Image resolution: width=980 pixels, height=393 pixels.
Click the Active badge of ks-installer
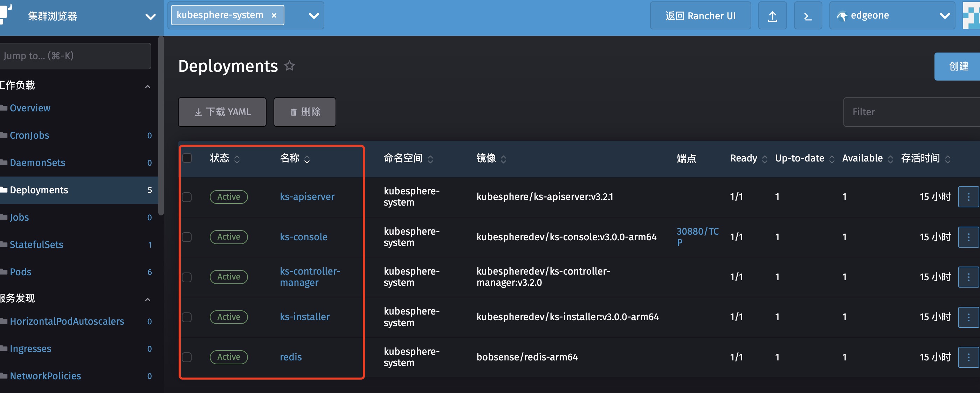pyautogui.click(x=229, y=317)
